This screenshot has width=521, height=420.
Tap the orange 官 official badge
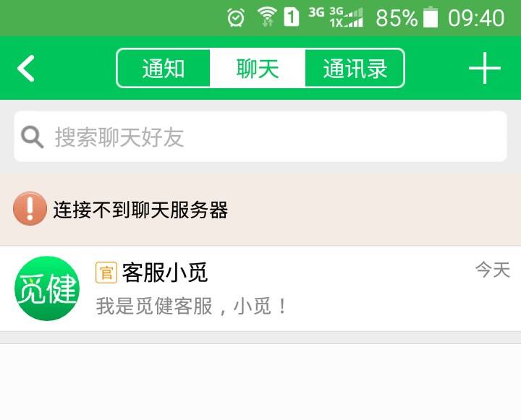(x=106, y=273)
